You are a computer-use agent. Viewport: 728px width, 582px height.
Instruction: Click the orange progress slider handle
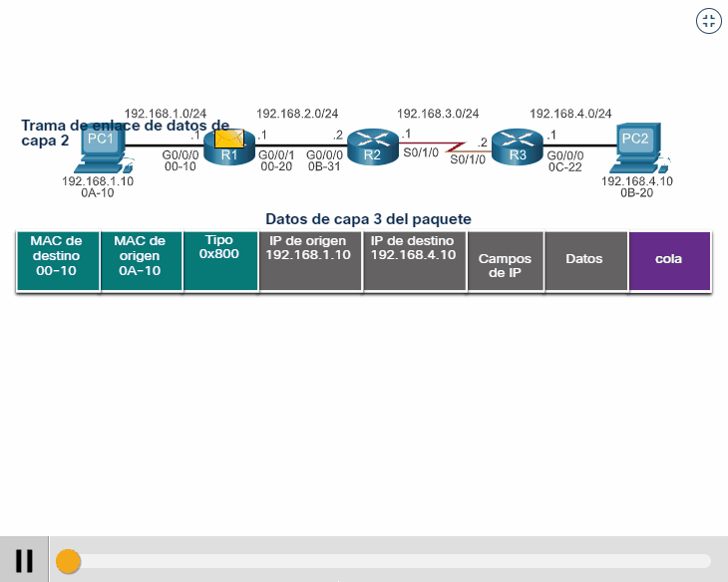pyautogui.click(x=68, y=561)
